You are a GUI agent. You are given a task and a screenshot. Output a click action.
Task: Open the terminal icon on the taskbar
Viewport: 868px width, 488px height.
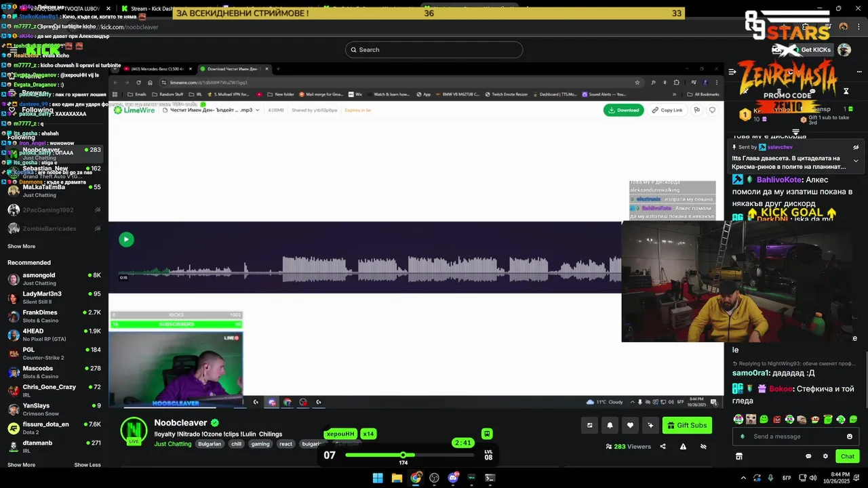click(490, 478)
